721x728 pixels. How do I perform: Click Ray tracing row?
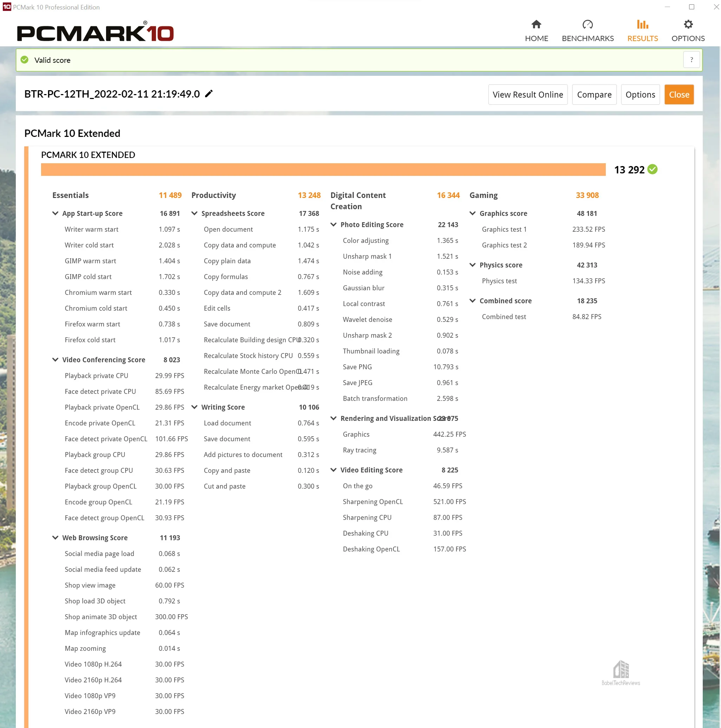(x=400, y=450)
